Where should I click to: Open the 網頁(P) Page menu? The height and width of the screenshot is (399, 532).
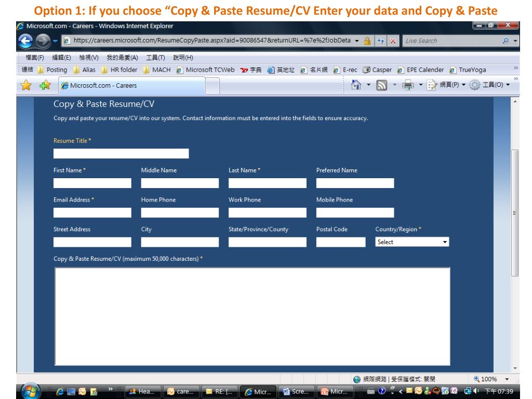coord(446,85)
